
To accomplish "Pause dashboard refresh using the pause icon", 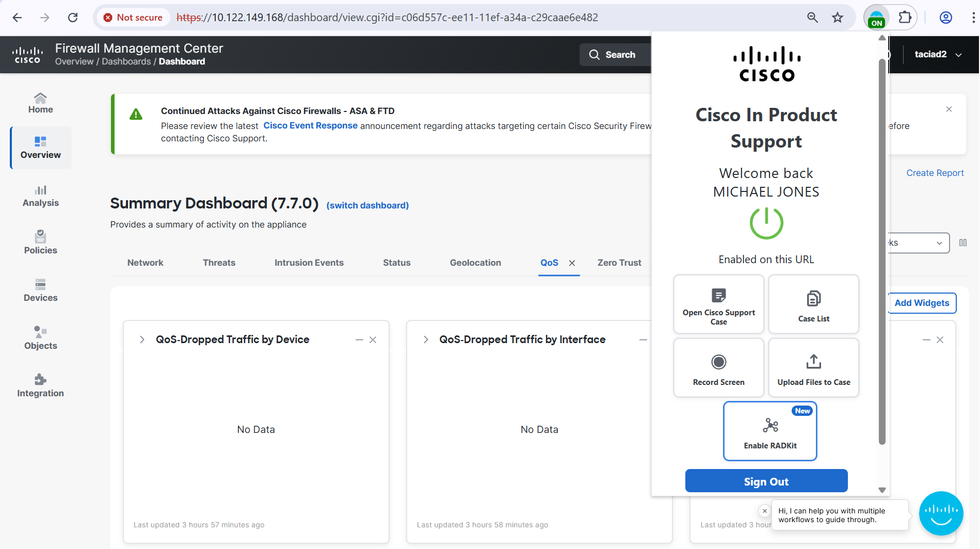I will 963,243.
